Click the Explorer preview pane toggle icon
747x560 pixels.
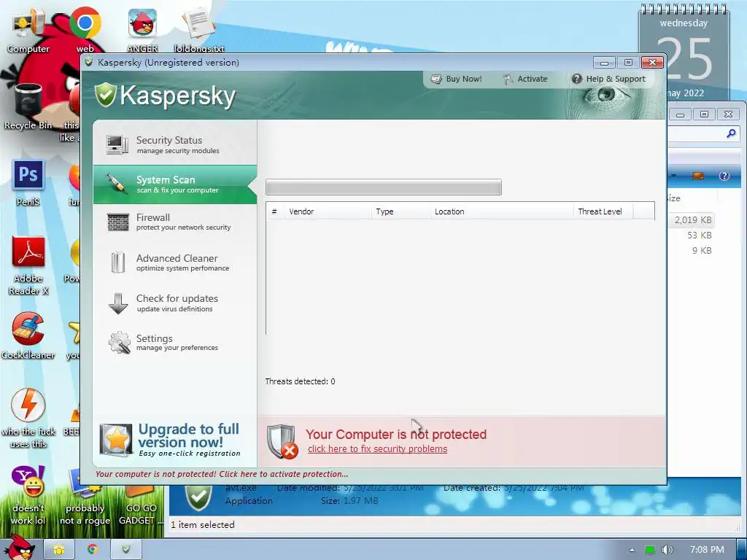[x=698, y=176]
